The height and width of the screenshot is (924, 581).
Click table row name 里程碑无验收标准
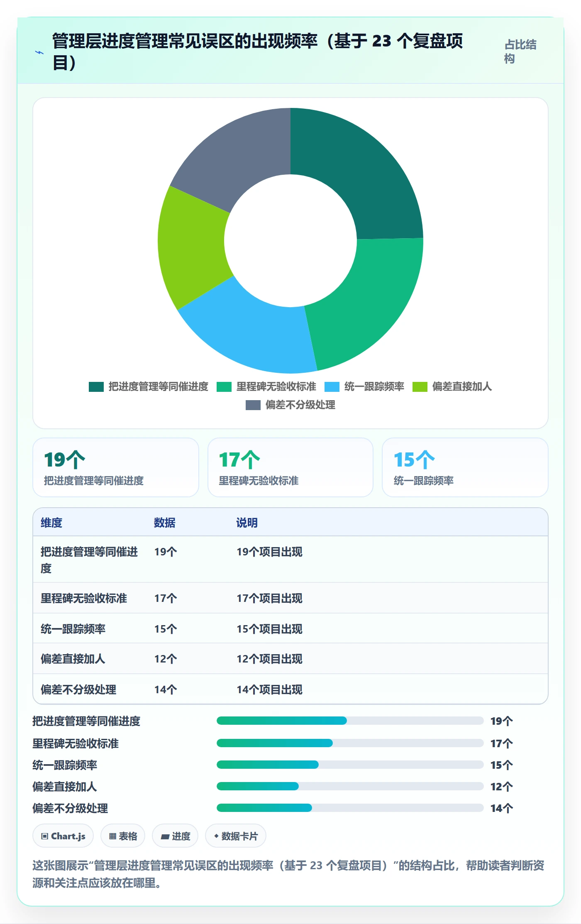tap(84, 599)
